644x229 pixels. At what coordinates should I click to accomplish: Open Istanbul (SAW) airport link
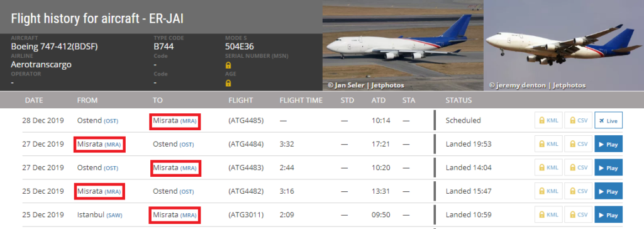click(x=100, y=215)
